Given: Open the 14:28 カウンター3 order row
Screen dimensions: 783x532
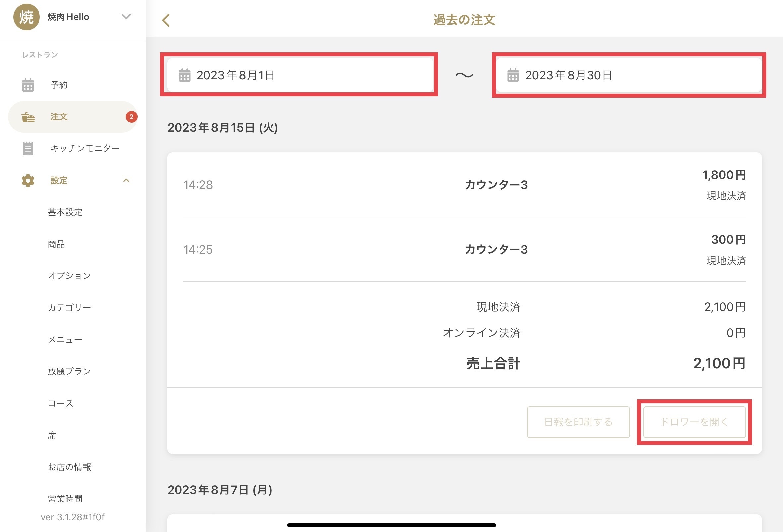Looking at the screenshot, I should [x=464, y=185].
